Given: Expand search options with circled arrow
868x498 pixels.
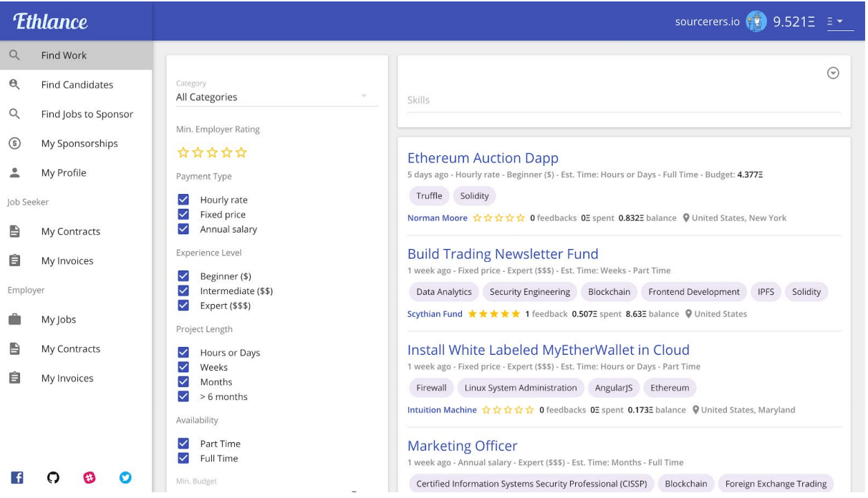Looking at the screenshot, I should [833, 73].
